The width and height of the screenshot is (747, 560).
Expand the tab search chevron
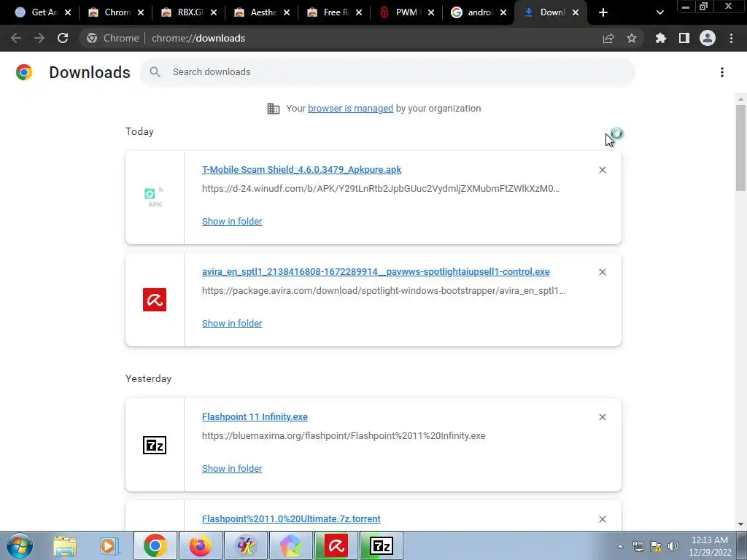tap(659, 12)
